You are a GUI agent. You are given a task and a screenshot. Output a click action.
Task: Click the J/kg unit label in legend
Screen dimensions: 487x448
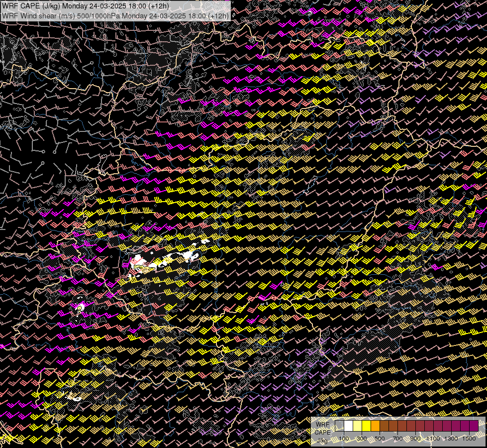322,441
